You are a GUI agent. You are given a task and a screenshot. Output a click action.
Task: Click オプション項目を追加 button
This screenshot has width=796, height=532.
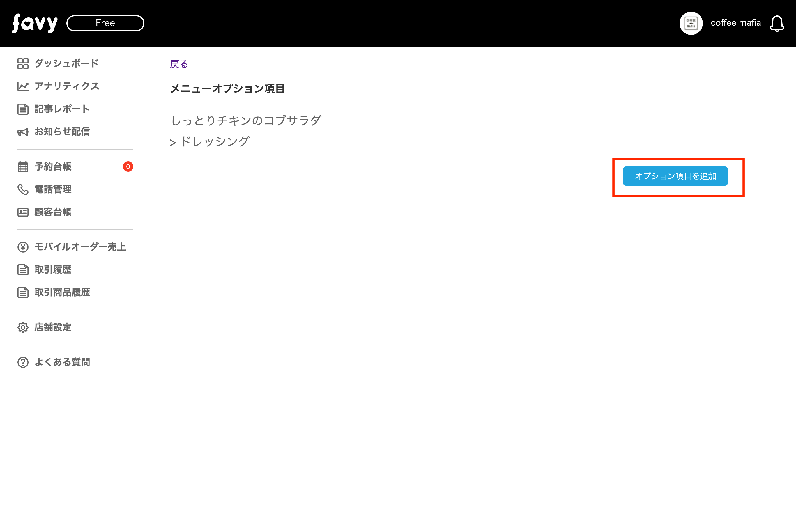(675, 176)
